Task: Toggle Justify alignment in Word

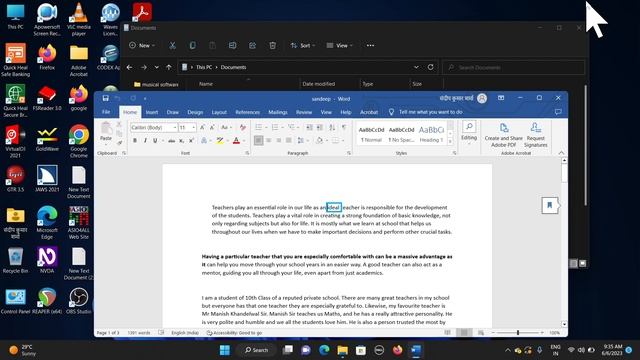Action: [x=289, y=140]
